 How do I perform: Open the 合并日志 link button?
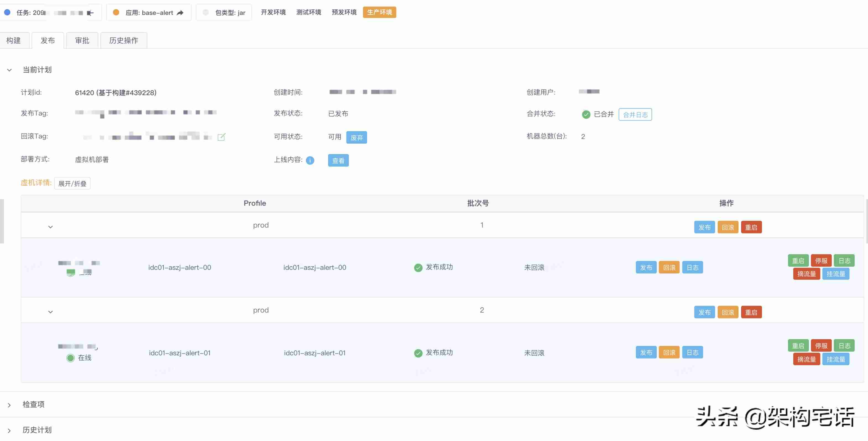tap(635, 115)
